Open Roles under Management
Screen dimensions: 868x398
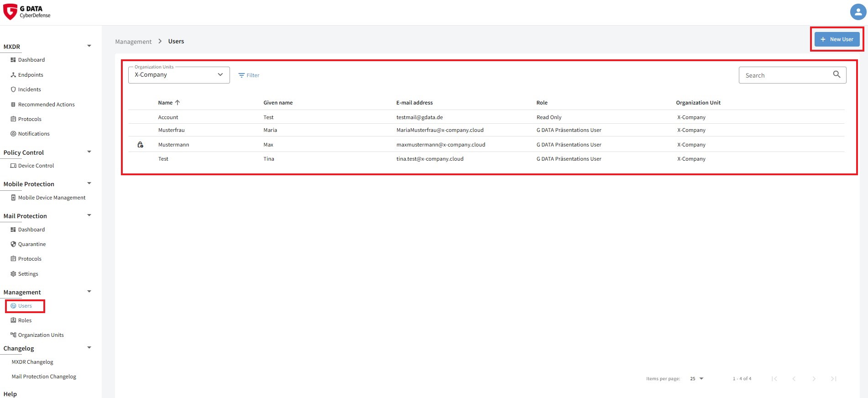point(25,320)
